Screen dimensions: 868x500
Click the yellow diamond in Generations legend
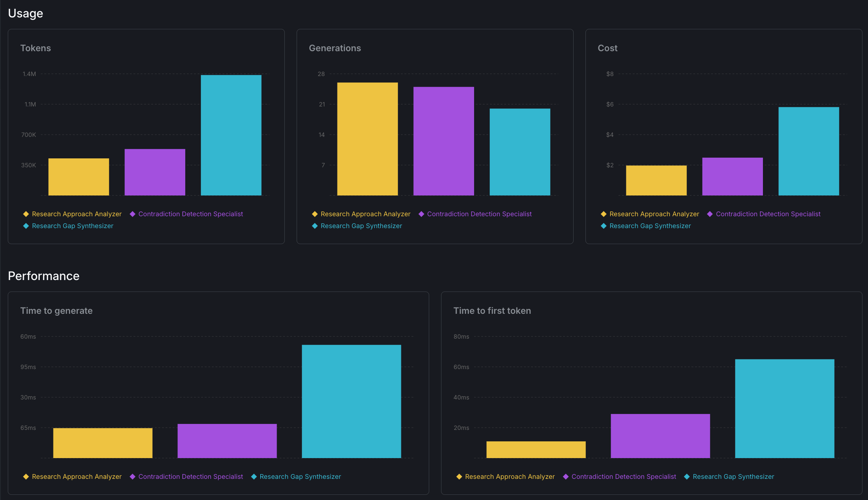[315, 214]
